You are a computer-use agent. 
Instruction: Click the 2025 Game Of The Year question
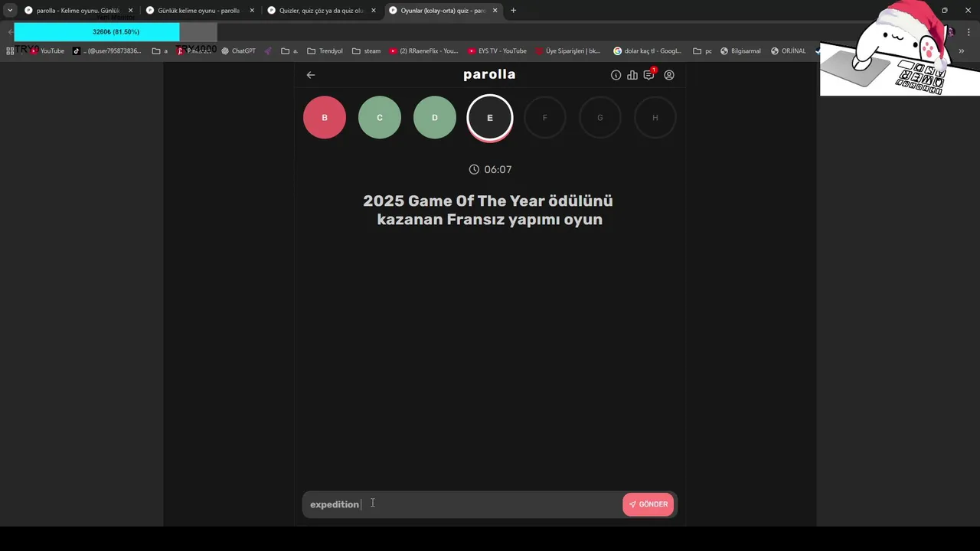point(488,210)
